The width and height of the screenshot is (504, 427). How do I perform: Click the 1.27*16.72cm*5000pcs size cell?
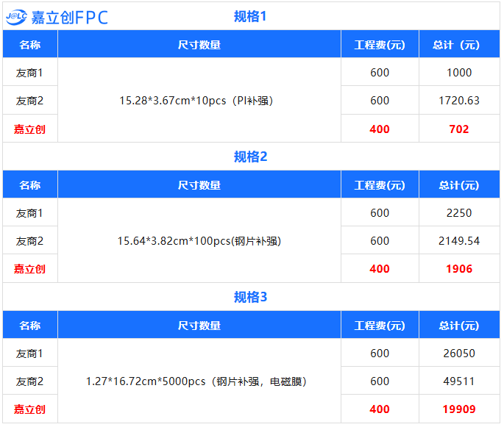196,381
